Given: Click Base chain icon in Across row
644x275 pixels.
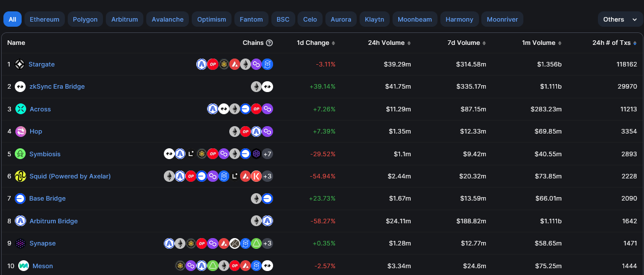Looking at the screenshot, I should [x=245, y=109].
